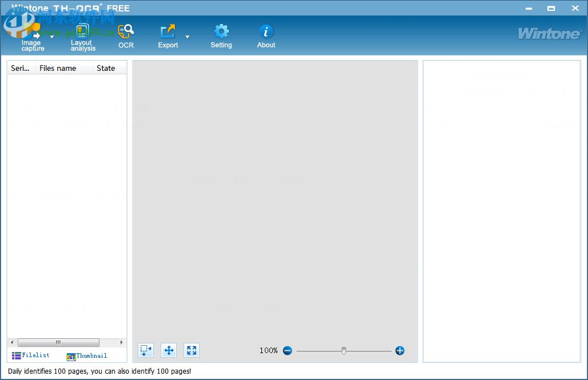The width and height of the screenshot is (588, 380).
Task: Switch to Filelist view
Action: tap(31, 355)
